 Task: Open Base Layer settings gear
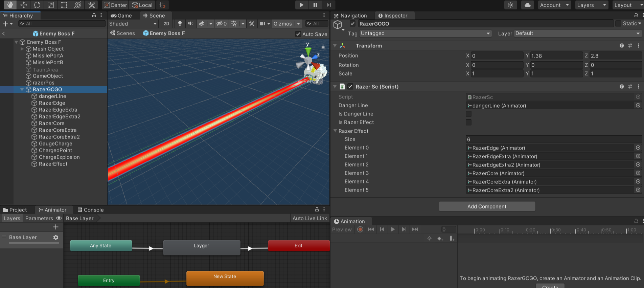click(x=56, y=237)
